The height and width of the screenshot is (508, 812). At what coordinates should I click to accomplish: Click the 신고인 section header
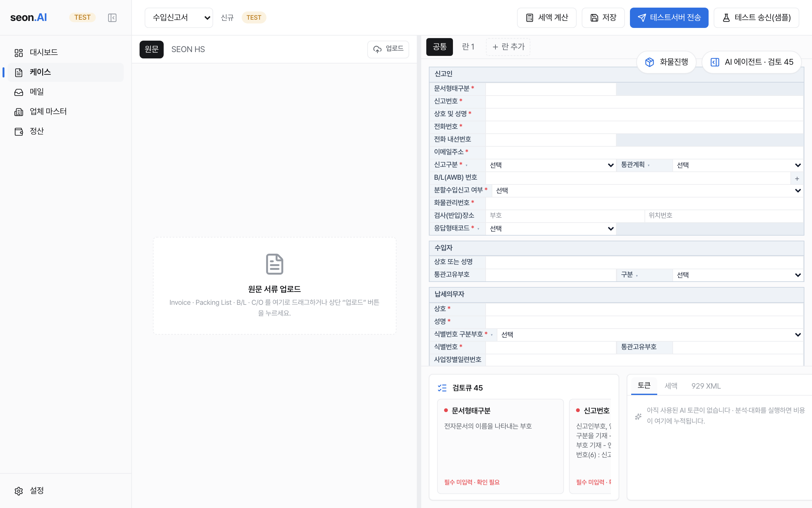click(616, 74)
